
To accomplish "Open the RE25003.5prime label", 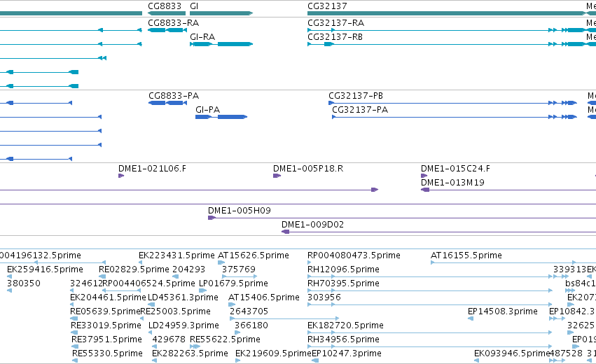I will pyautogui.click(x=175, y=311).
